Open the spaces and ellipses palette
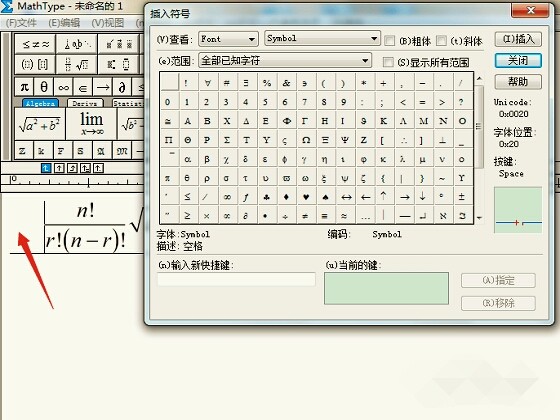 pos(77,44)
